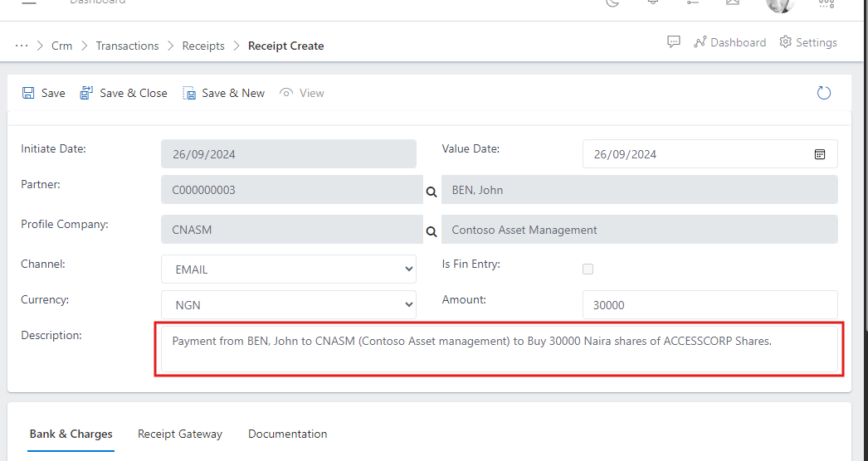Open the Value Date calendar picker
868x461 pixels.
click(x=819, y=154)
